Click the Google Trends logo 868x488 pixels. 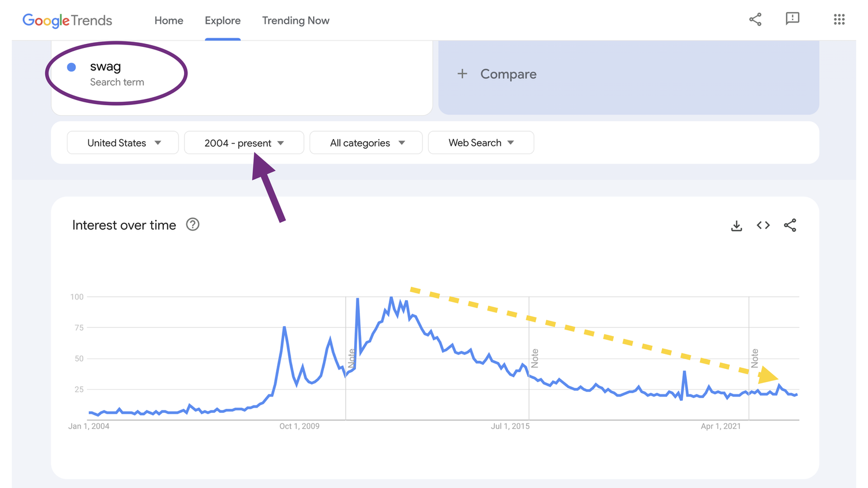click(x=67, y=21)
